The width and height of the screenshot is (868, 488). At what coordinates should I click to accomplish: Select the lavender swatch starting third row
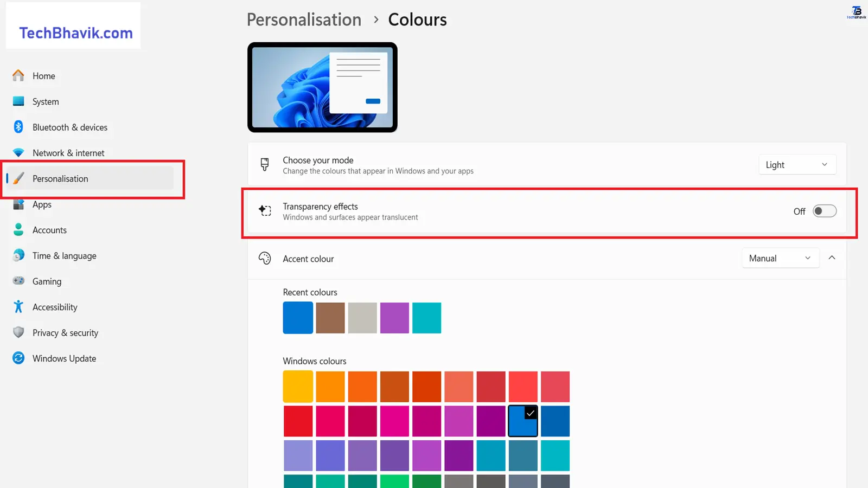pos(298,455)
